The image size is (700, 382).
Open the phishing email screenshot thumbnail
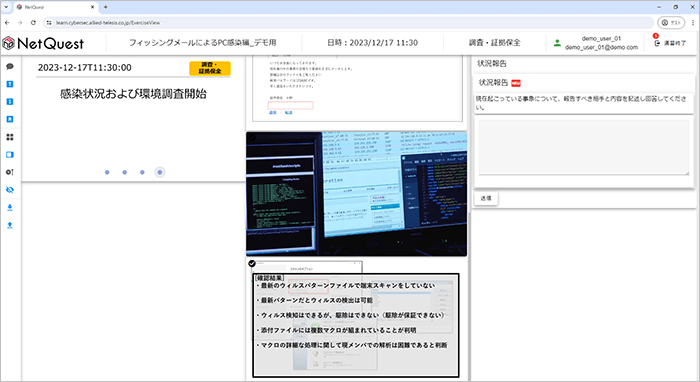(x=357, y=88)
